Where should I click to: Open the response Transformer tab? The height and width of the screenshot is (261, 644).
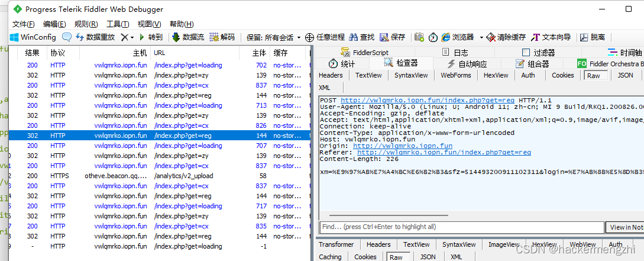336,244
